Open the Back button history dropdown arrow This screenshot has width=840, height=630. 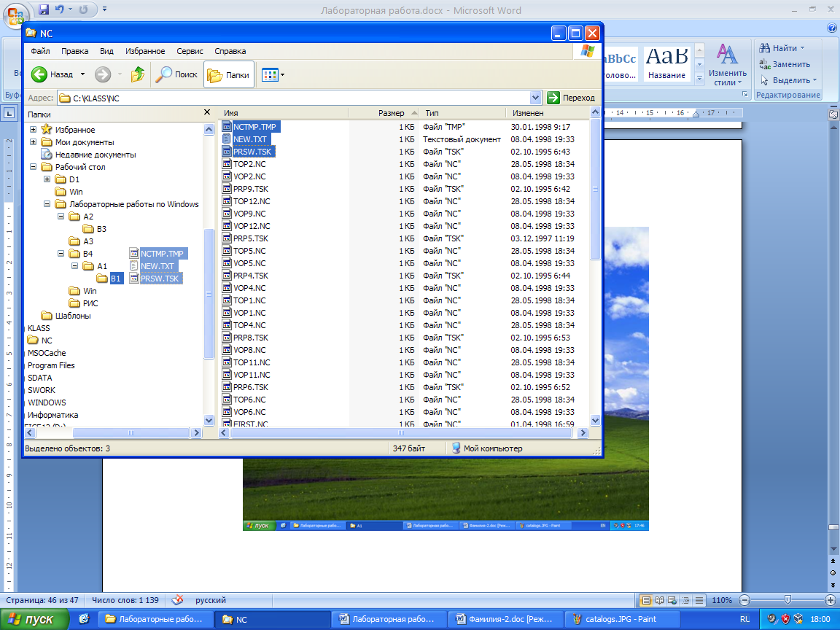pos(82,74)
